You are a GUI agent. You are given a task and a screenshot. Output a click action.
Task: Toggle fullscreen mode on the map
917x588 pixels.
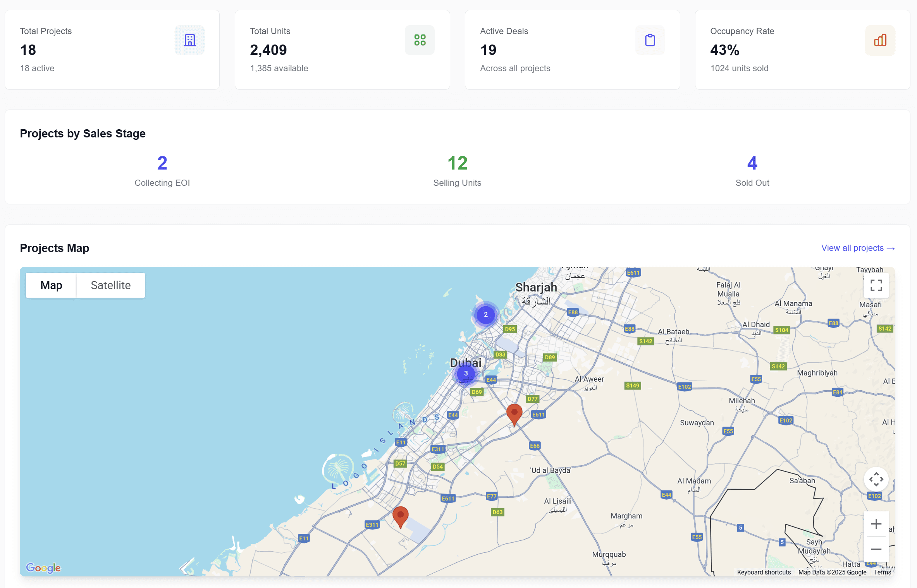(876, 285)
